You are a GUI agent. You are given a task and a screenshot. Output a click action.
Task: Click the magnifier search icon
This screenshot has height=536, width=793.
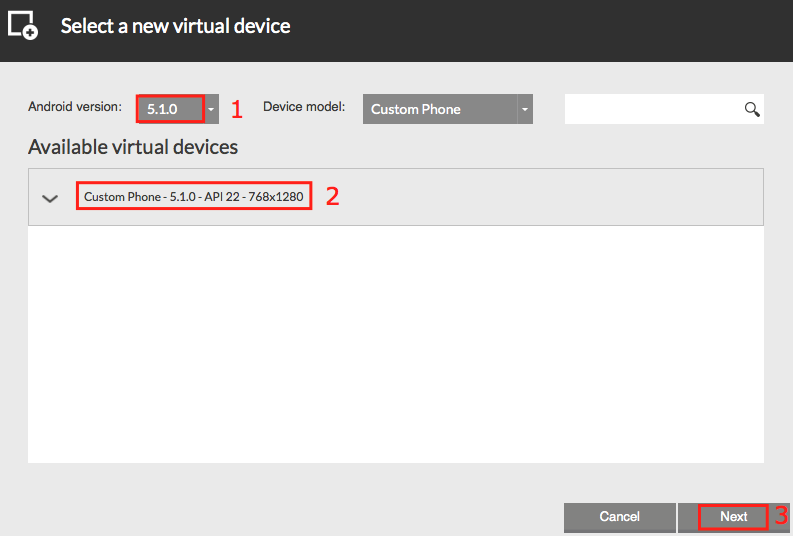click(752, 109)
